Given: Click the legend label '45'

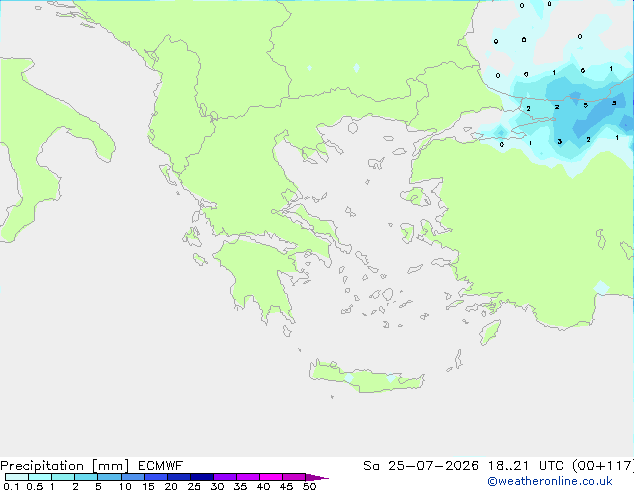Looking at the screenshot, I should [286, 486].
